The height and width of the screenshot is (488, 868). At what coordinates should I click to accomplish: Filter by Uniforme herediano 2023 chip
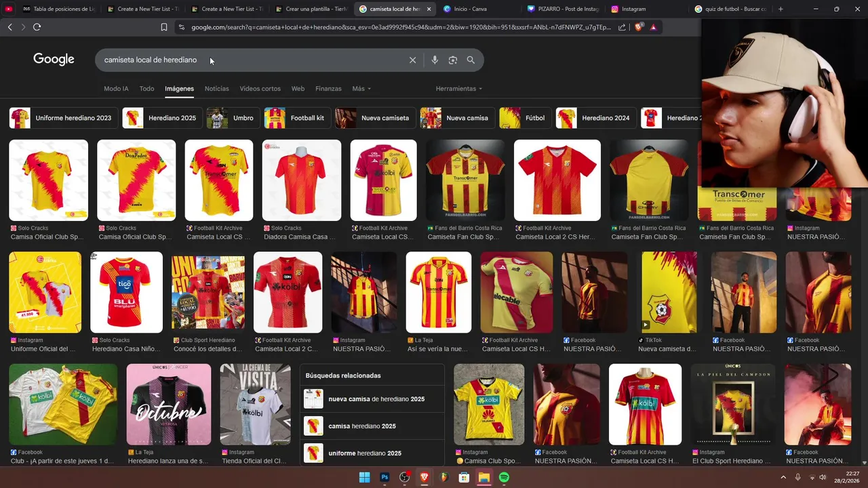62,118
